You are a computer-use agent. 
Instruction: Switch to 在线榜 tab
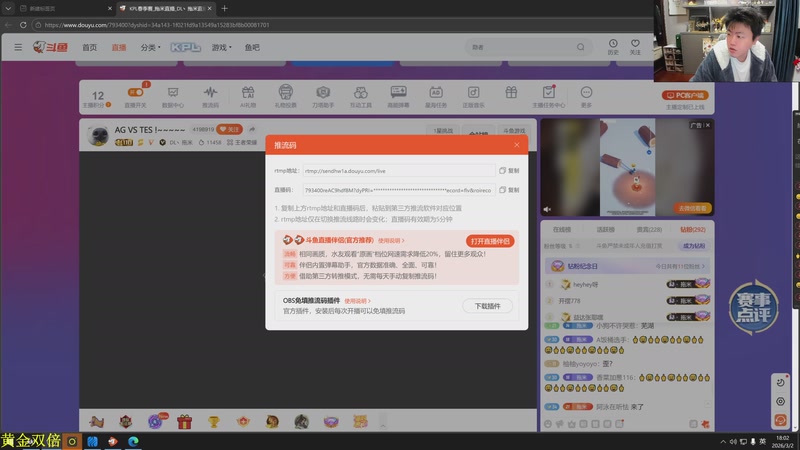click(x=562, y=230)
